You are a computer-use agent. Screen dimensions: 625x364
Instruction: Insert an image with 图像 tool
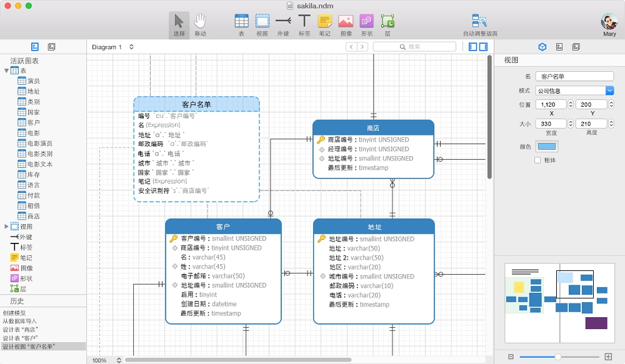tap(346, 25)
